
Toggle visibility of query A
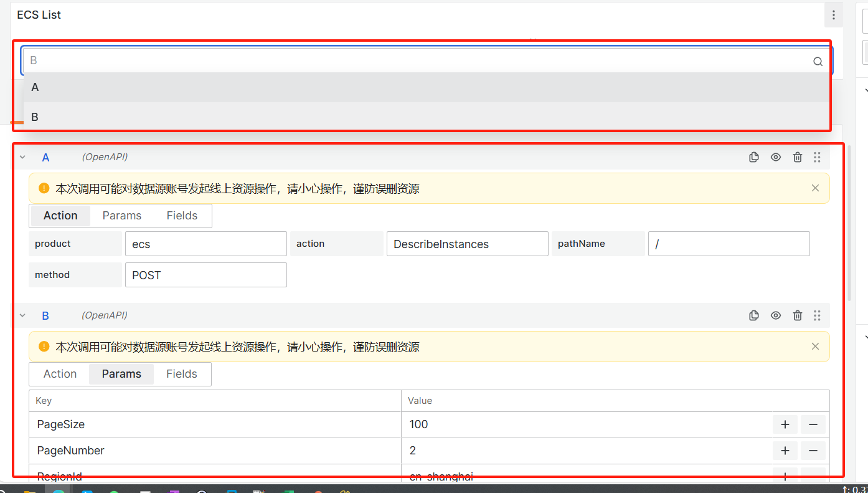(776, 158)
